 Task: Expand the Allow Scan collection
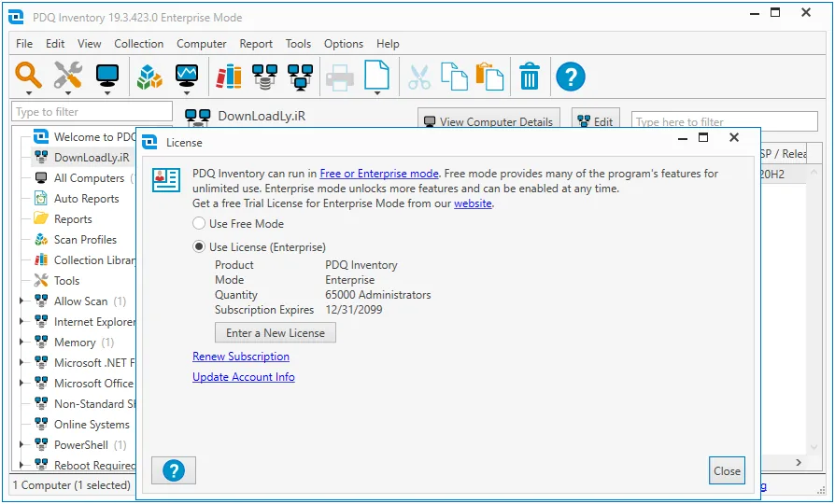point(21,301)
